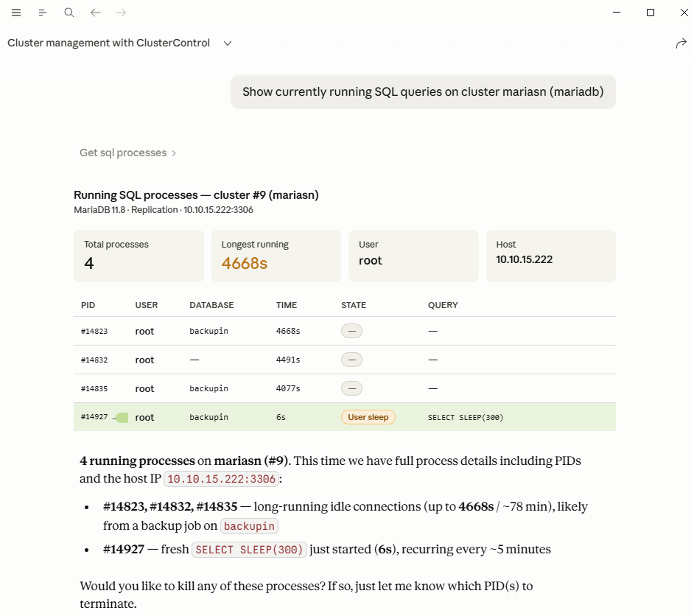This screenshot has width=694, height=616.
Task: Select the row for PID #14823
Action: 345,331
